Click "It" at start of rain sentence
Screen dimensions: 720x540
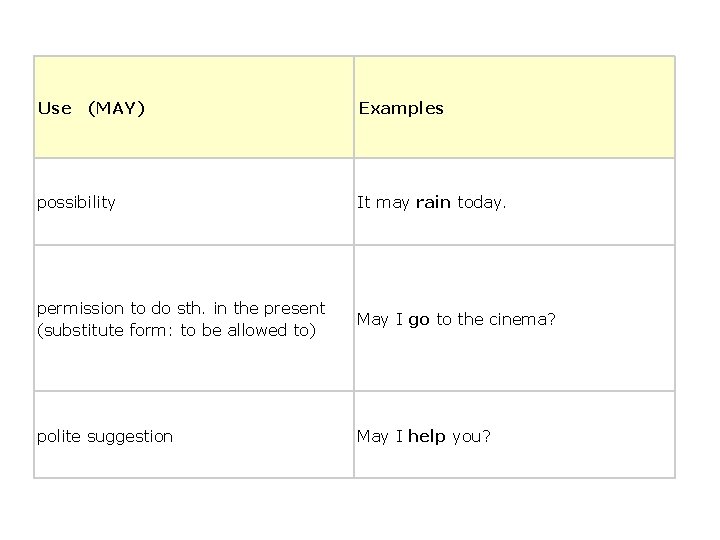click(364, 202)
